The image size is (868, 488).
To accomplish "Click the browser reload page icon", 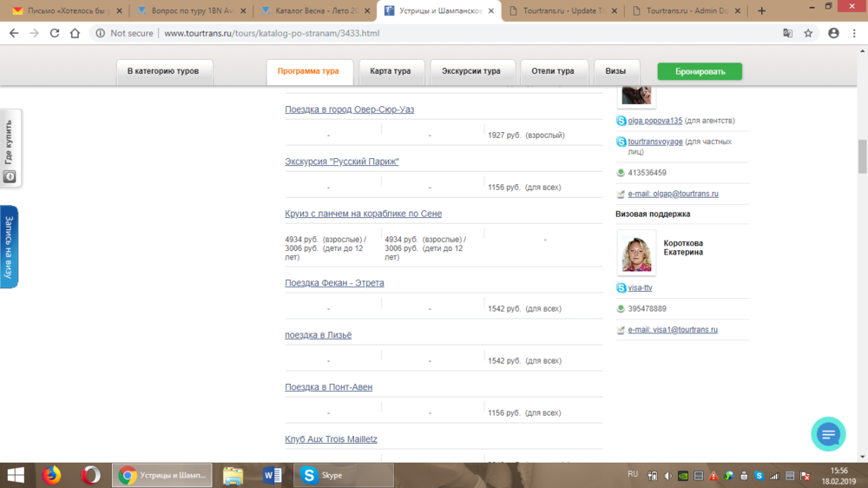I will click(55, 33).
